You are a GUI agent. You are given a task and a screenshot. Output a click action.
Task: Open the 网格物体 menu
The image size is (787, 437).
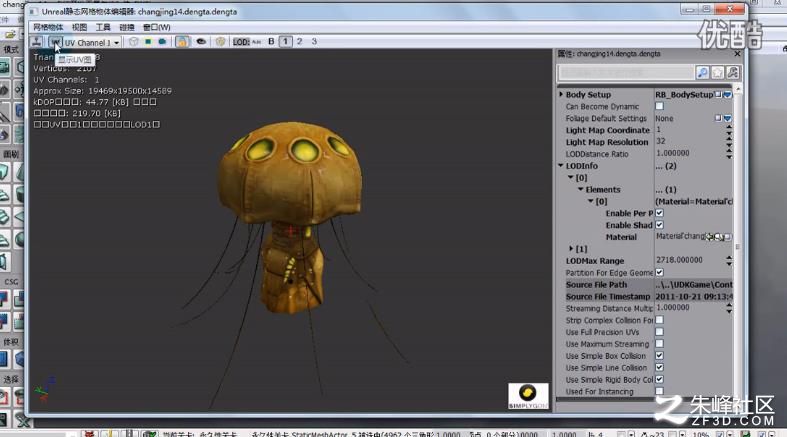(x=48, y=27)
